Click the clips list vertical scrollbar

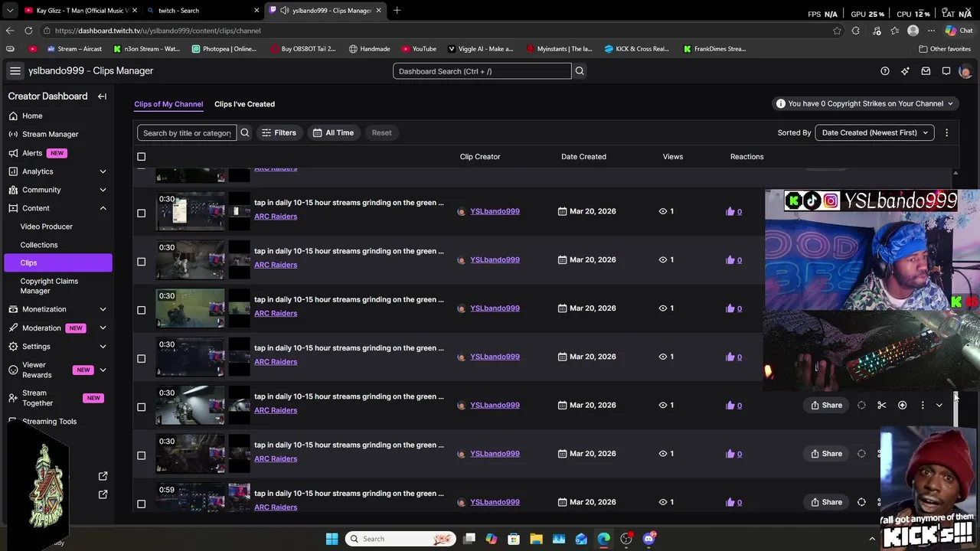[955, 409]
